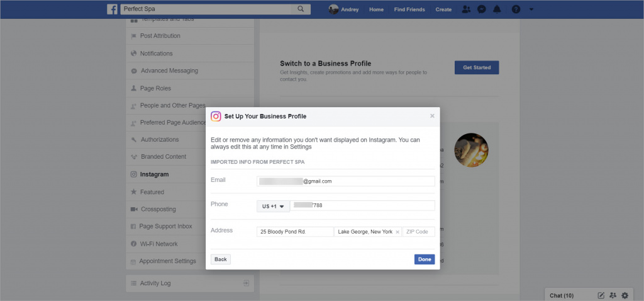Click the Activity Log exit arrow icon
The image size is (644, 301).
tap(246, 283)
